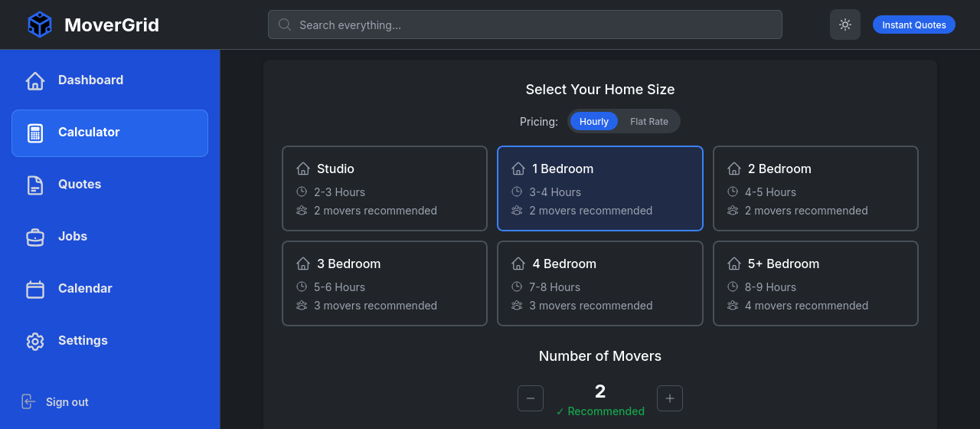Image resolution: width=980 pixels, height=429 pixels.
Task: Open Settings via the gear icon
Action: (x=35, y=341)
